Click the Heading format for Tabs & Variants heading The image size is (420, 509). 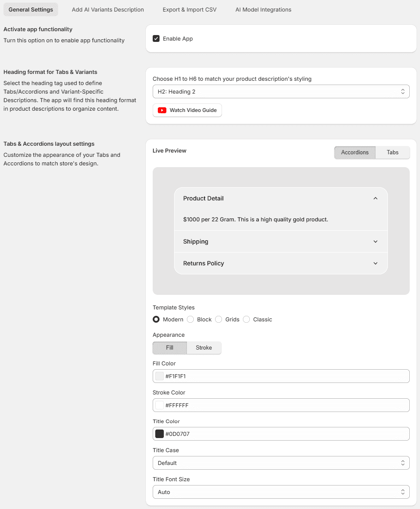click(50, 72)
